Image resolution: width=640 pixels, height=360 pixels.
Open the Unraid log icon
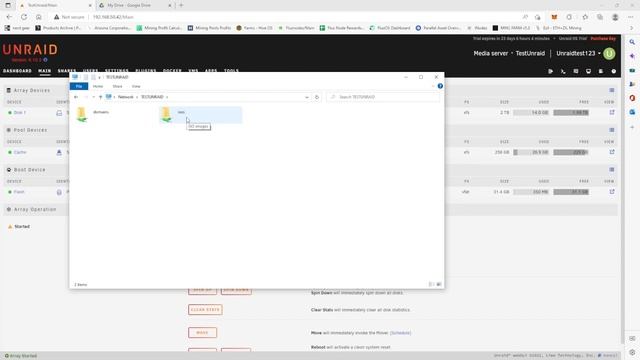coord(601,71)
